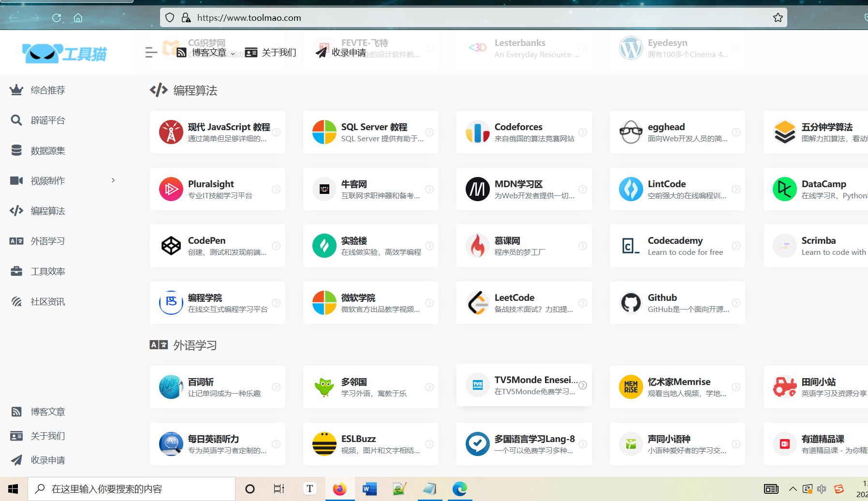Open the 博客文章 dropdown in top navigation
Viewport: 868px width, 501px height.
coord(206,52)
